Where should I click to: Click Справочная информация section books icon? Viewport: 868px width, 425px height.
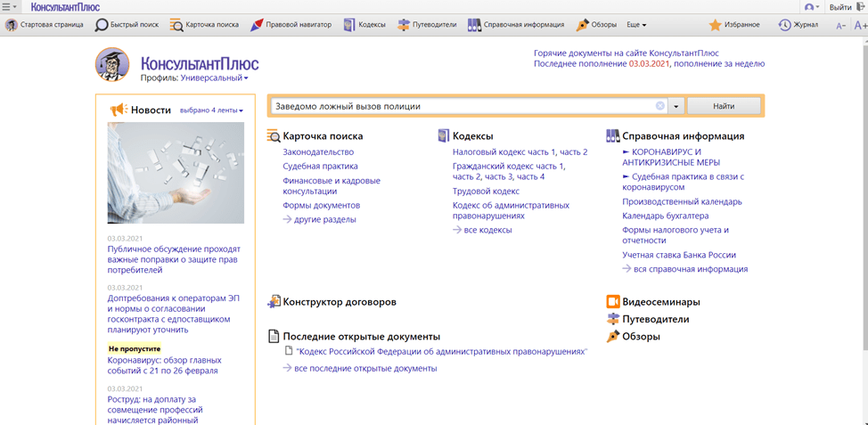point(612,136)
